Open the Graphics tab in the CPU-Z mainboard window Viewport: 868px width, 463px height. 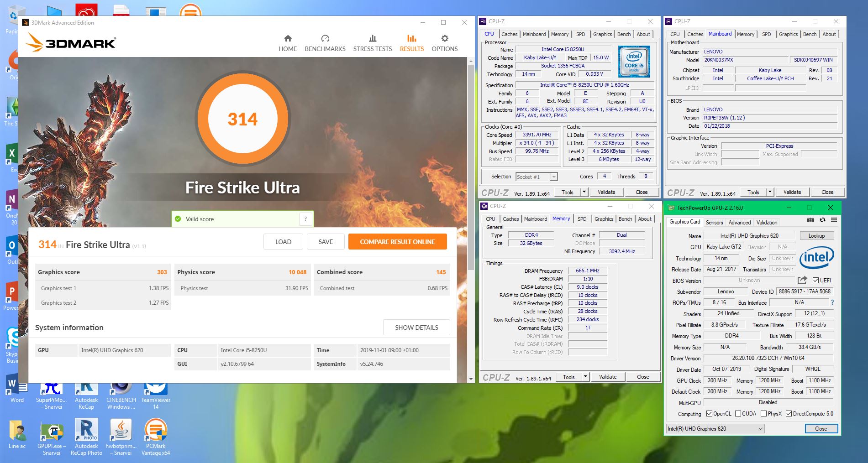789,34
